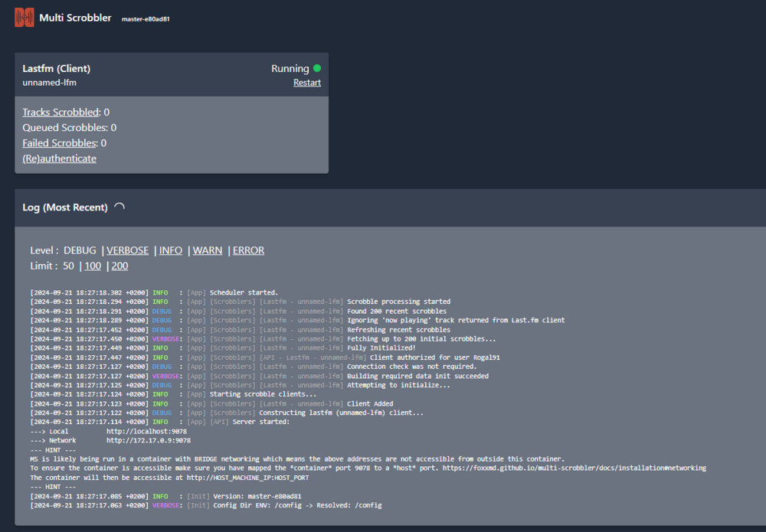Image resolution: width=766 pixels, height=532 pixels.
Task: Click the Multi Scrobbler title text
Action: (75, 18)
